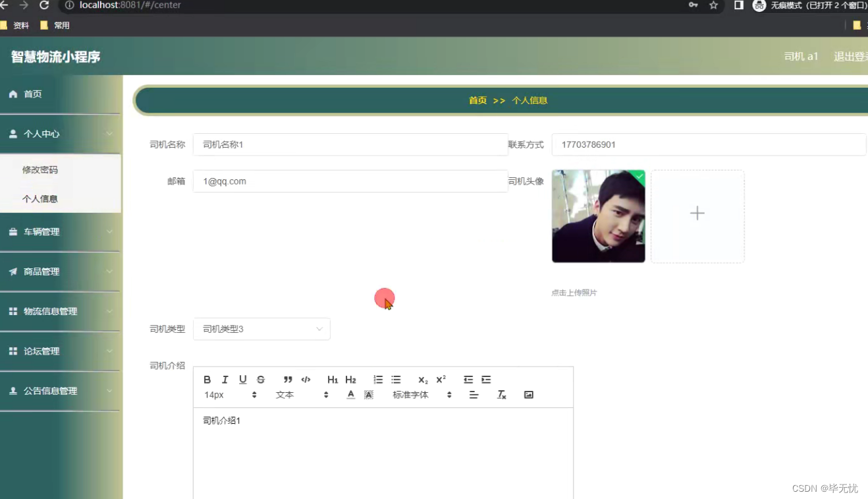Open the font color picker in the editor

click(350, 394)
